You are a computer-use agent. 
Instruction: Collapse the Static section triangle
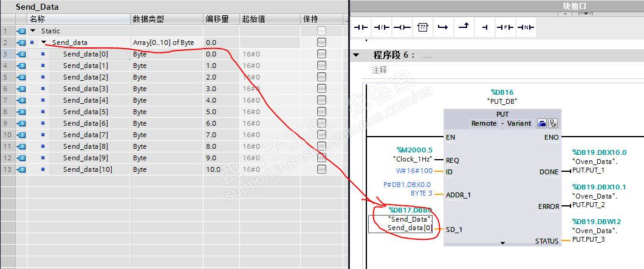(32, 31)
